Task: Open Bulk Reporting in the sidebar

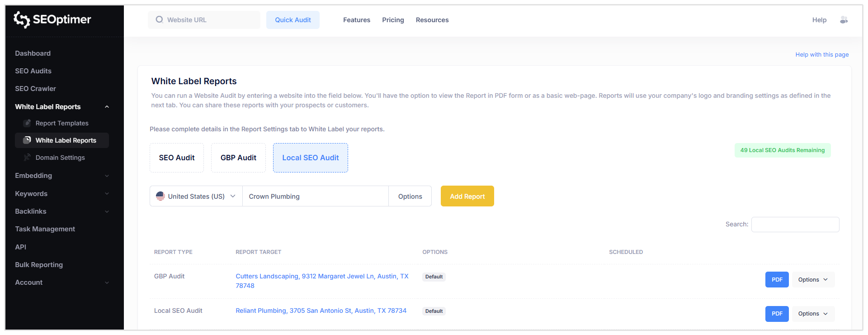Action: pyautogui.click(x=39, y=265)
